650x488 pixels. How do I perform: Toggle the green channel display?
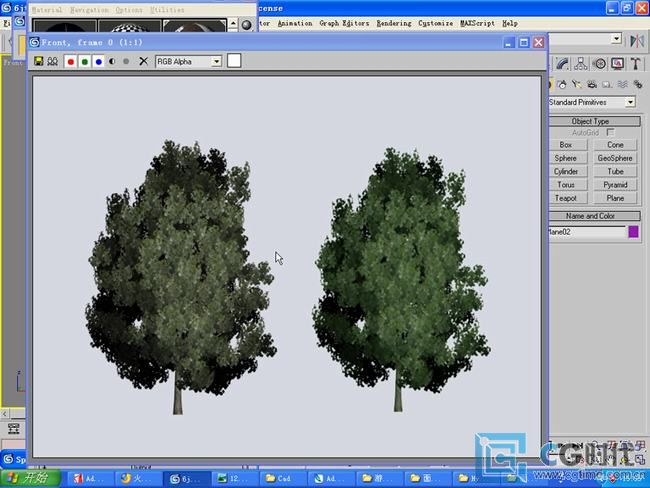(85, 61)
